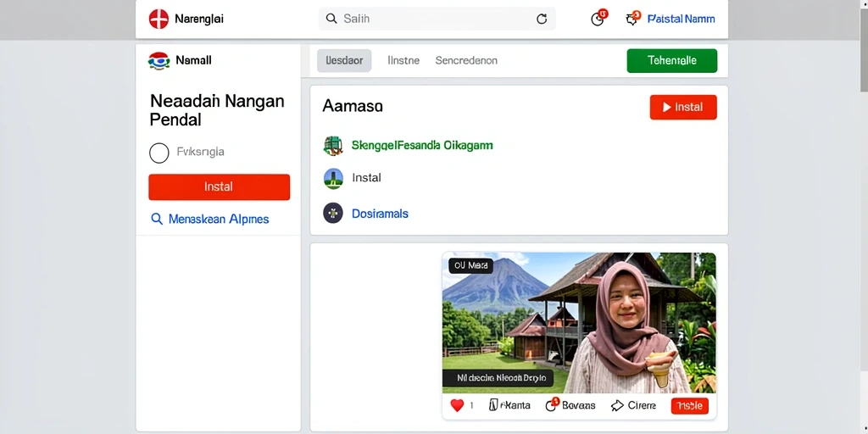Click the red Narenglai logo icon

pyautogui.click(x=159, y=19)
